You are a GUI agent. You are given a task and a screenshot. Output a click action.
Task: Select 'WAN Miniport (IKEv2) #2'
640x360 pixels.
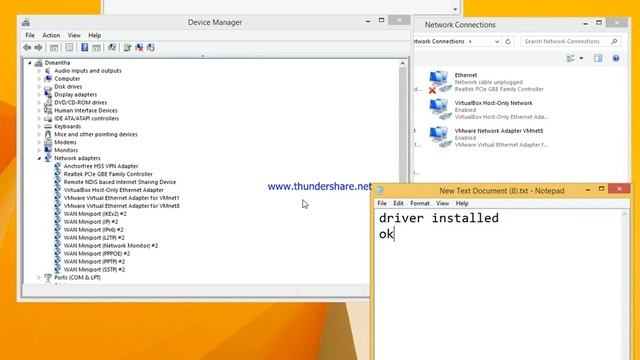tap(95, 214)
